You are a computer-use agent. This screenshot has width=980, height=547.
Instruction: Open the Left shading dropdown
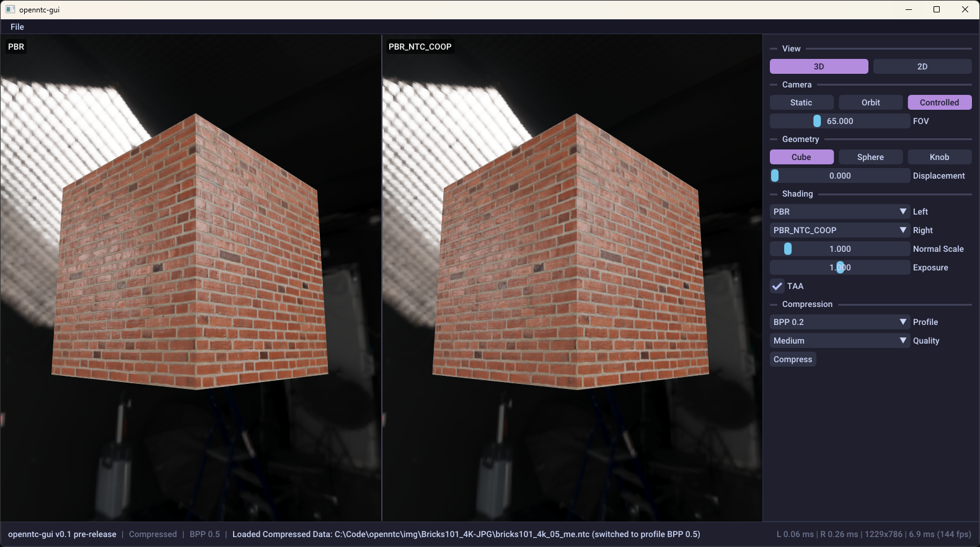pos(840,211)
